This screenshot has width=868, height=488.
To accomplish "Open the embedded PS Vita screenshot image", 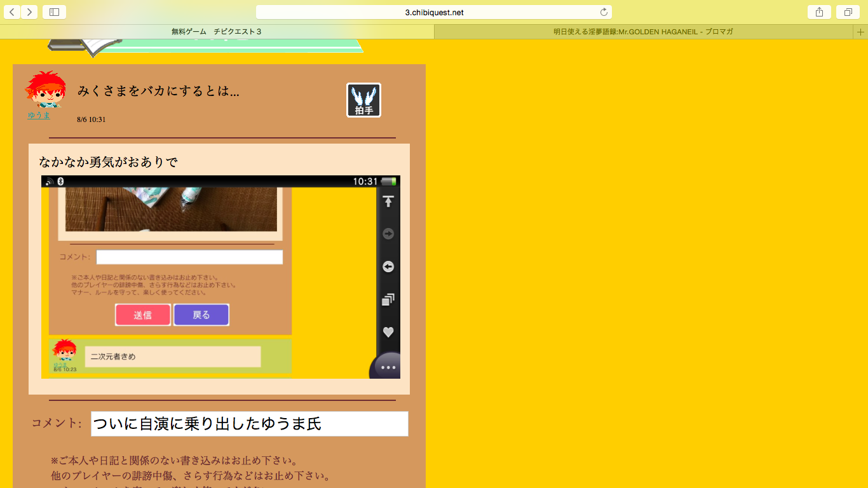I will (x=220, y=277).
